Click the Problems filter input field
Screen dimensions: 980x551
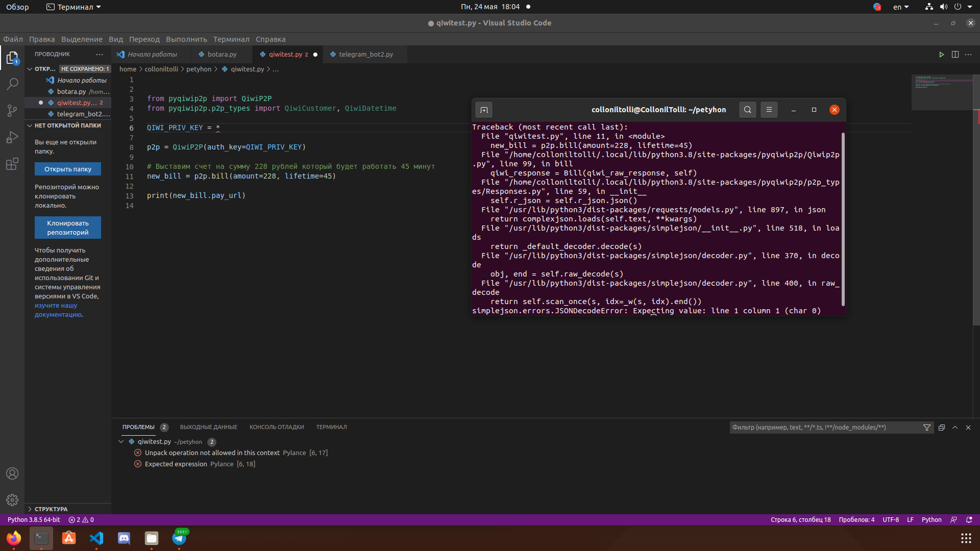[x=824, y=428]
